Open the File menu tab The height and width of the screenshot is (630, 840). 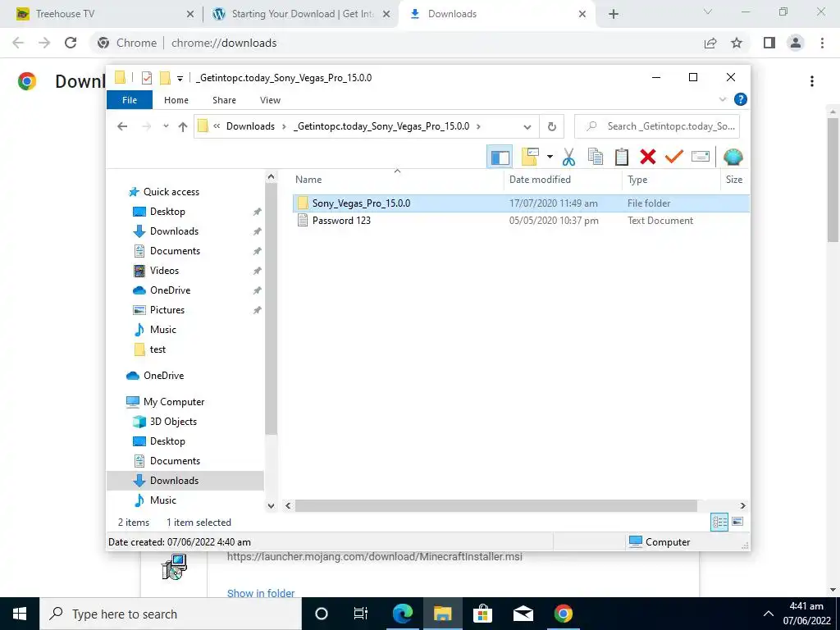tap(130, 100)
